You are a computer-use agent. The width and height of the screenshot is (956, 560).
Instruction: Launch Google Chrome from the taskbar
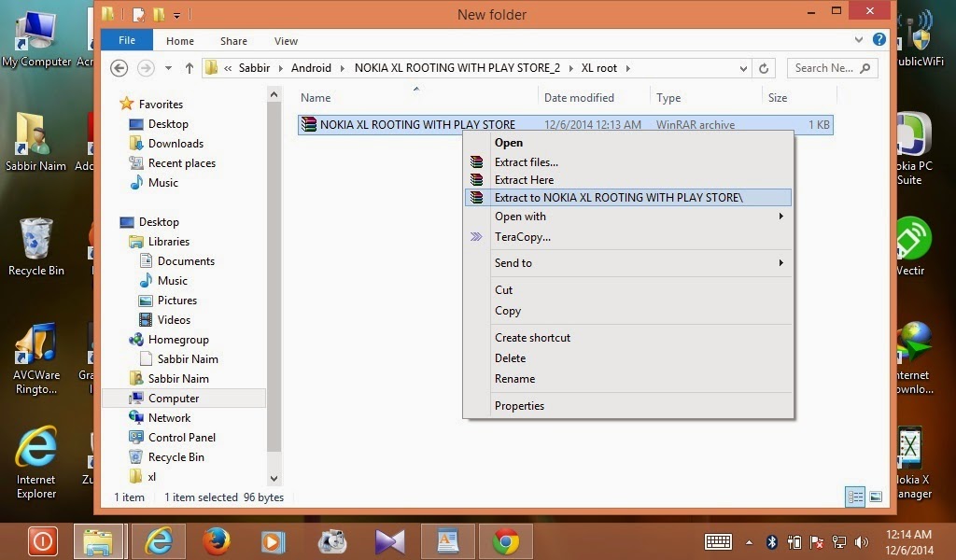507,541
